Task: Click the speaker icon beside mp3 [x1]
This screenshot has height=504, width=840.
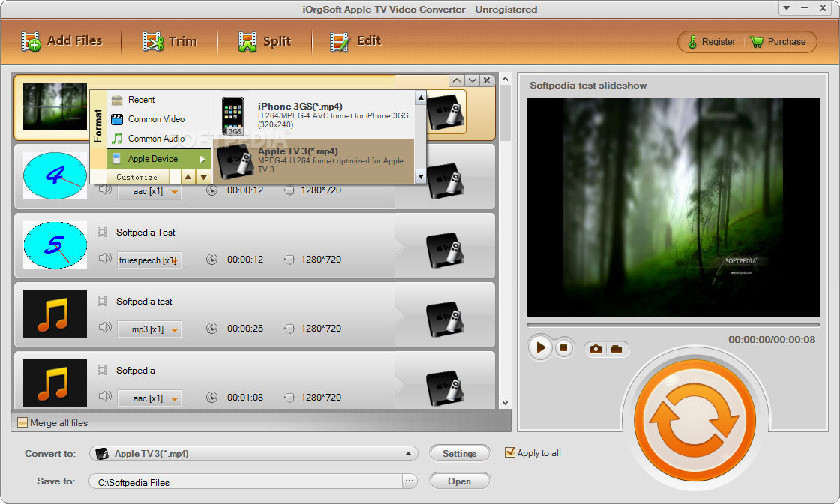Action: coord(105,327)
